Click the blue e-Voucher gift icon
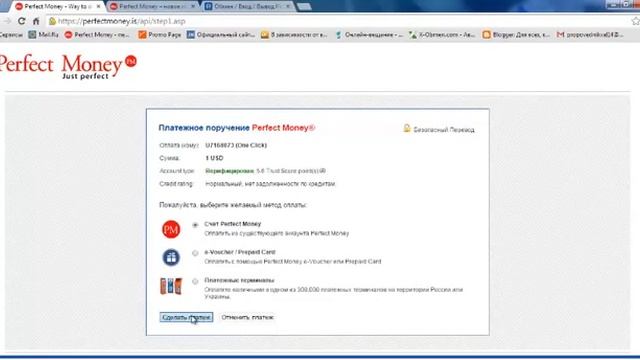This screenshot has width=640, height=360. 171,258
